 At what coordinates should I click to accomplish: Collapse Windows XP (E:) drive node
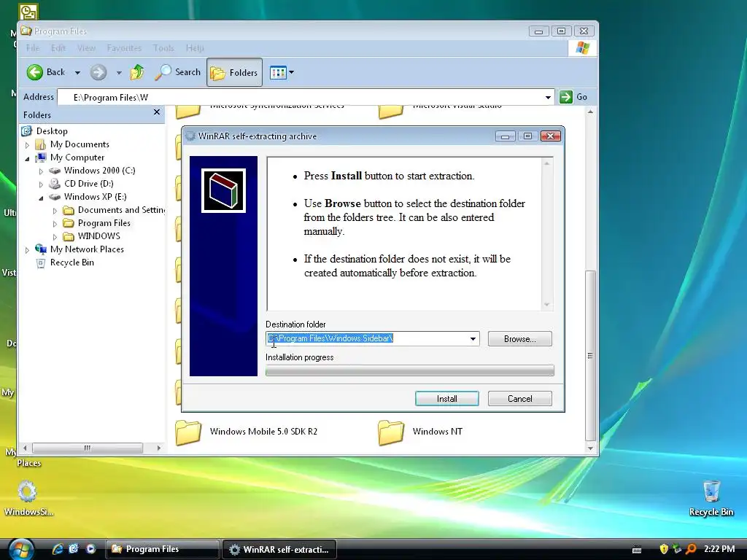[41, 198]
